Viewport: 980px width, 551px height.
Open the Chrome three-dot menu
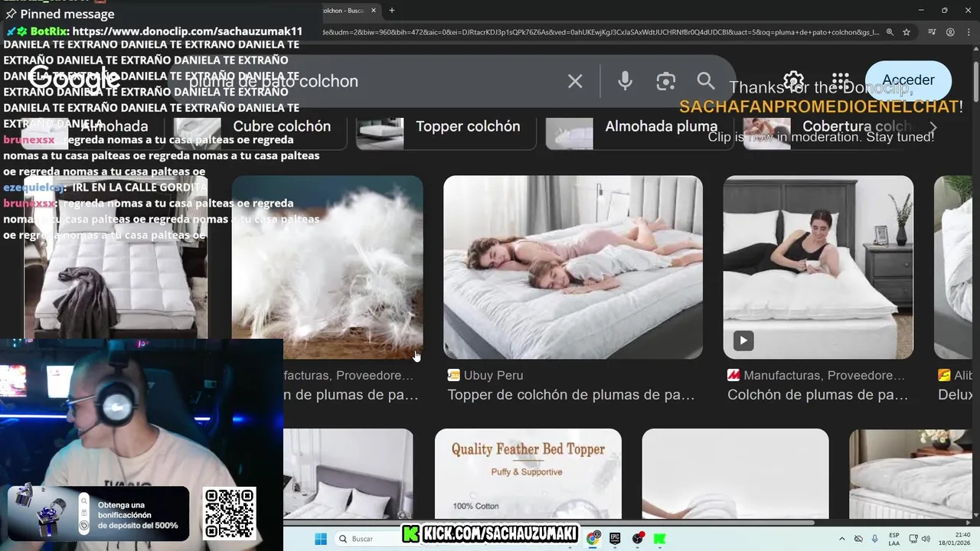(x=969, y=32)
